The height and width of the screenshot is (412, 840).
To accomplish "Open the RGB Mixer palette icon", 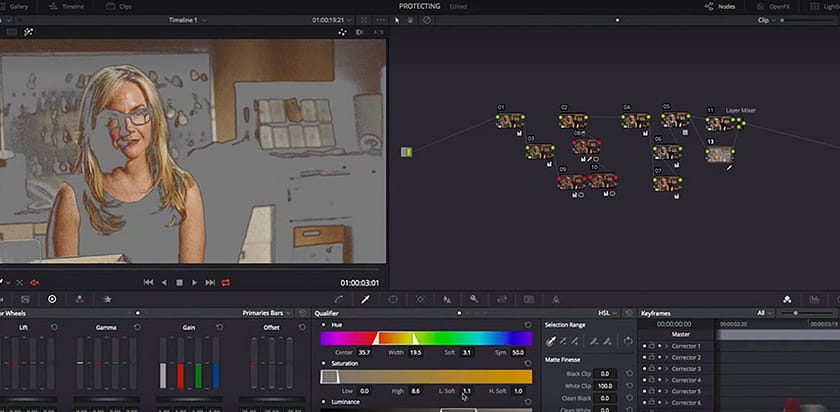I will pos(79,299).
